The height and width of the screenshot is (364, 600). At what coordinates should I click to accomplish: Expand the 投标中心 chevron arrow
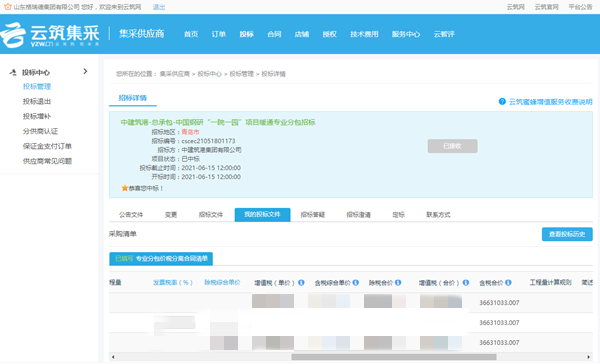(x=85, y=71)
